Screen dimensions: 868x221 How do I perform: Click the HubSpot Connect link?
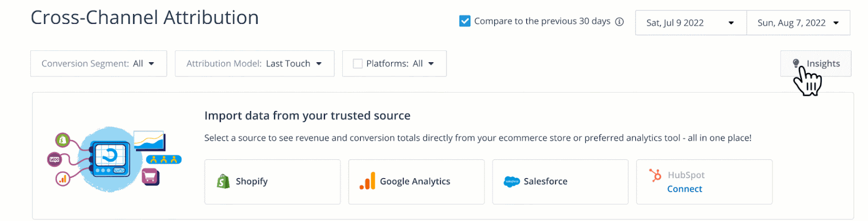tap(685, 189)
